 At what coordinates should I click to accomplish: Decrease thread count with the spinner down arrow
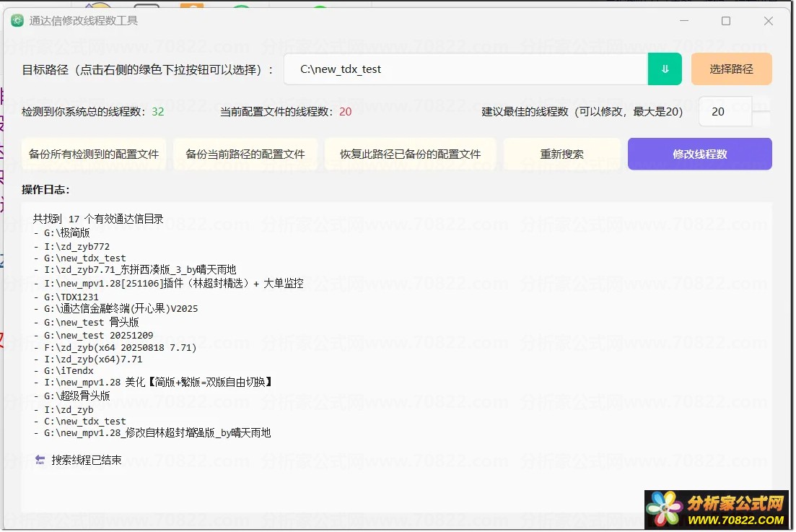click(761, 119)
